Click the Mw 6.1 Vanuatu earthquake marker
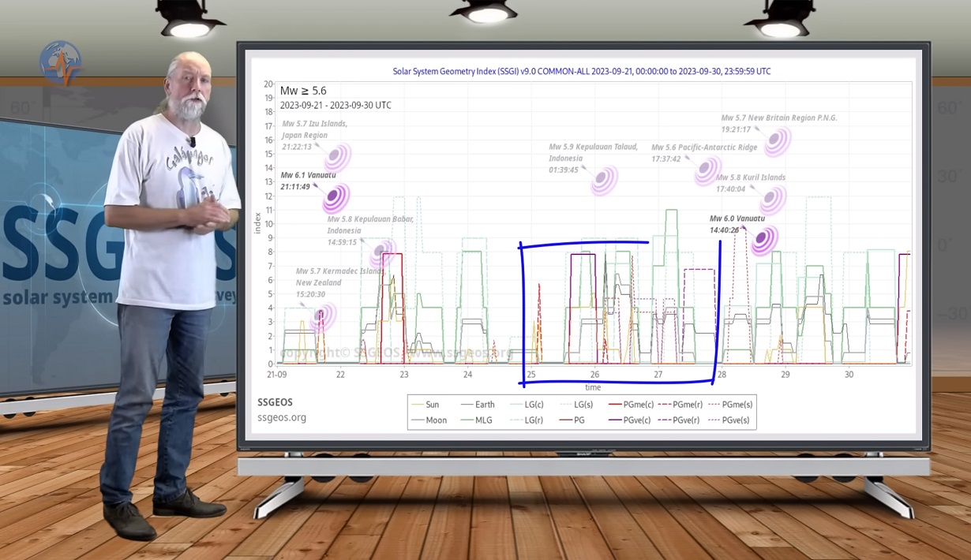This screenshot has width=971, height=560. tap(336, 197)
